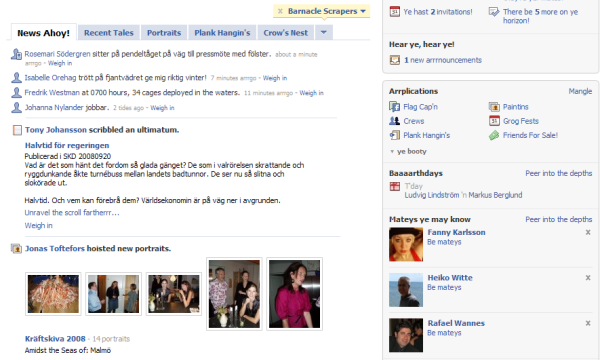Click the Crews application icon
Screen dimensions: 600x360
(x=395, y=121)
